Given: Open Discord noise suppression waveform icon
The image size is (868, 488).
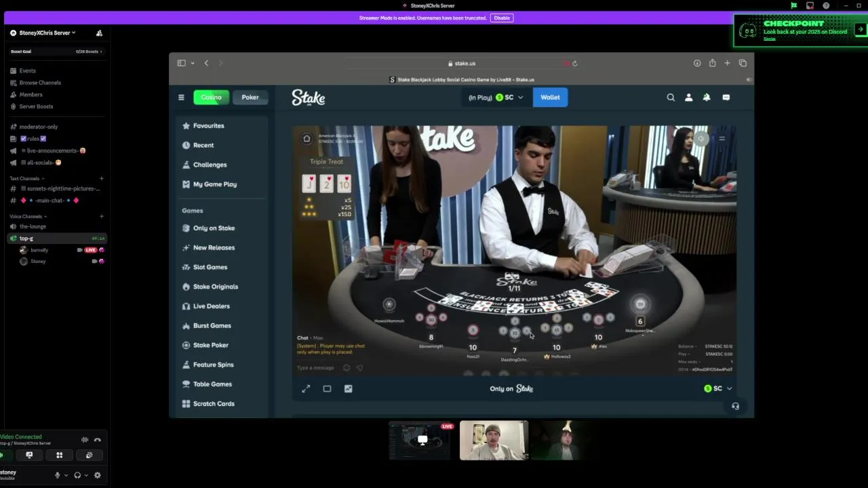Looking at the screenshot, I should pos(85,440).
